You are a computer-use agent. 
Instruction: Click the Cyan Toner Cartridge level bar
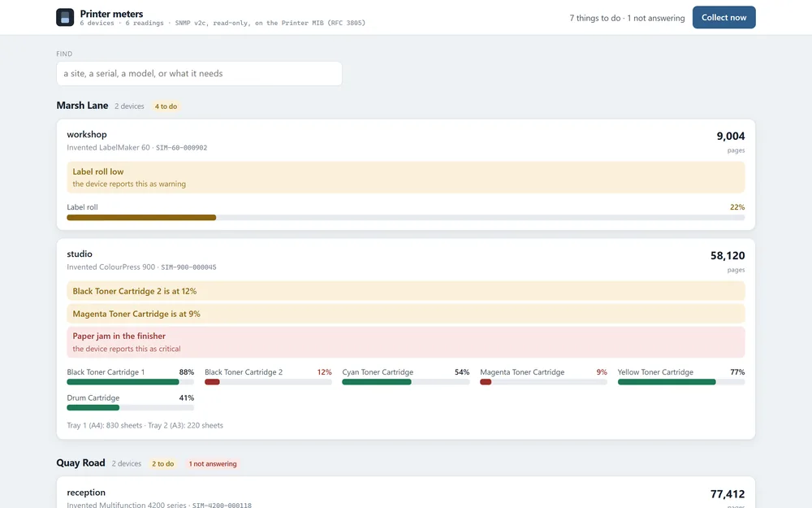point(405,382)
